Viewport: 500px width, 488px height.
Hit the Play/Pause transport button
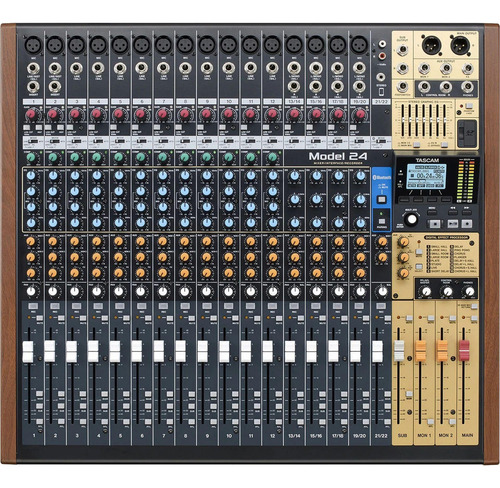click(x=452, y=224)
